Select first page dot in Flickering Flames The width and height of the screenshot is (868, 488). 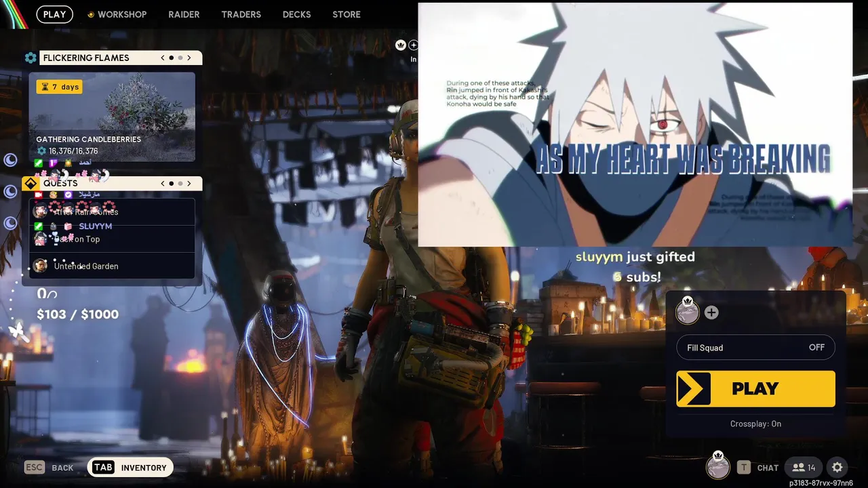coord(171,58)
